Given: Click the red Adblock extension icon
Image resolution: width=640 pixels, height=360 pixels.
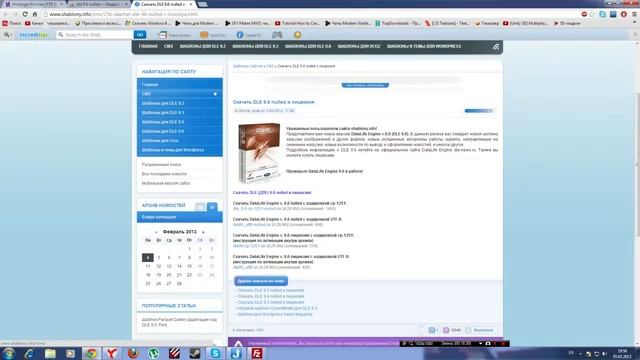Looking at the screenshot, I should [584, 14].
